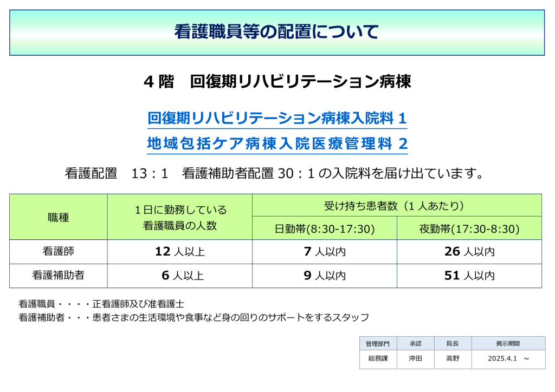Select the heading 4階 回復期リハビリテーション病棟
This screenshot has width=555, height=392.
tap(277, 82)
